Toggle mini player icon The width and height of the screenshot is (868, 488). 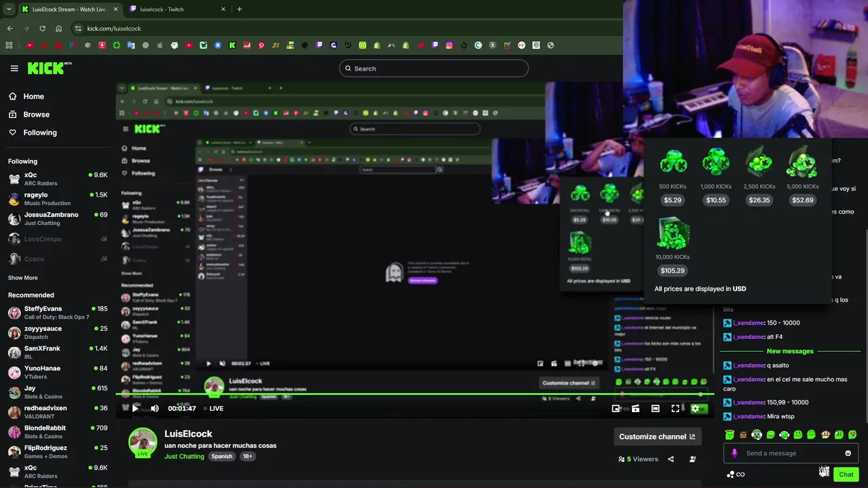click(616, 408)
